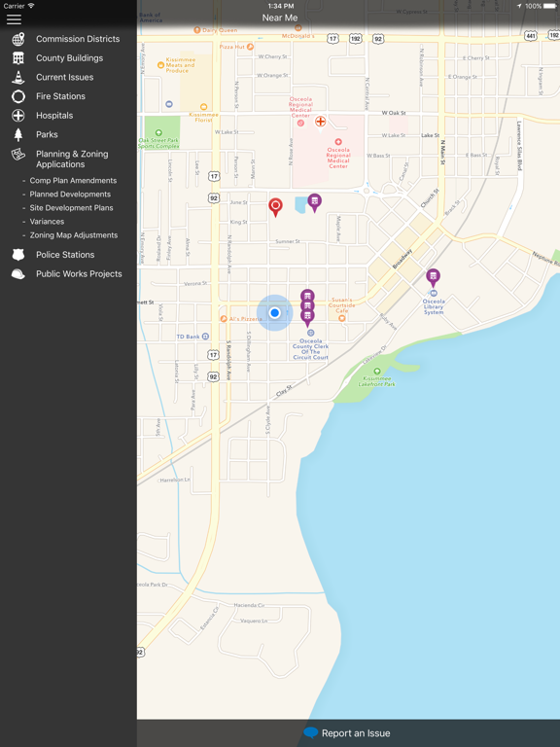Screen dimensions: 560x747
Task: Tap the TD Bank map marker
Action: pos(205,337)
